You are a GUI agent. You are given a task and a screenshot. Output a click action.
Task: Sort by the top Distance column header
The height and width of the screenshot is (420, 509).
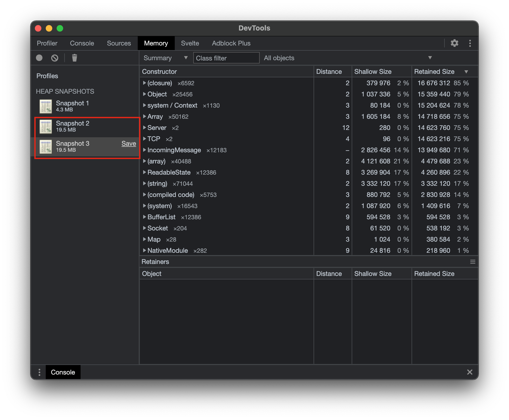pyautogui.click(x=333, y=72)
